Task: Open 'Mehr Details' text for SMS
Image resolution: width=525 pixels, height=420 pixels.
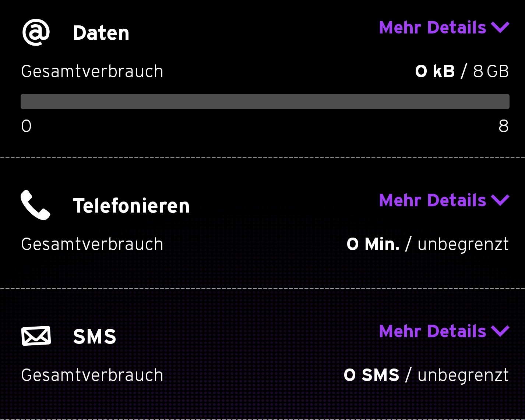Action: (433, 331)
